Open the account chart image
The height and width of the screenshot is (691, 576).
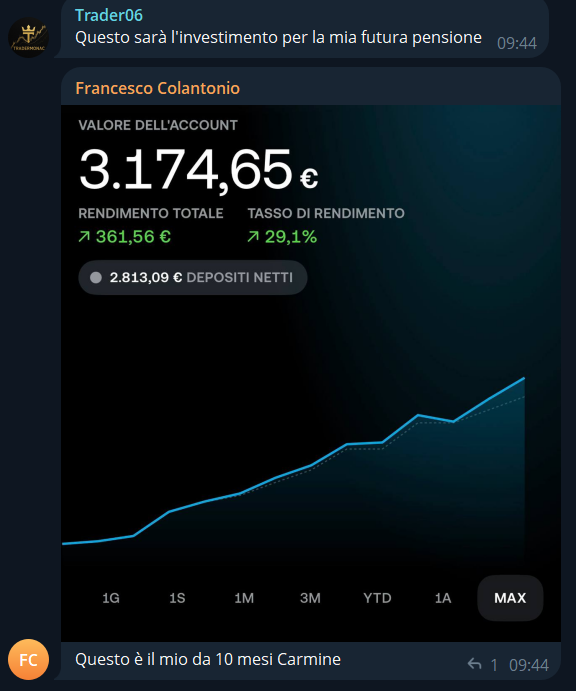click(311, 373)
